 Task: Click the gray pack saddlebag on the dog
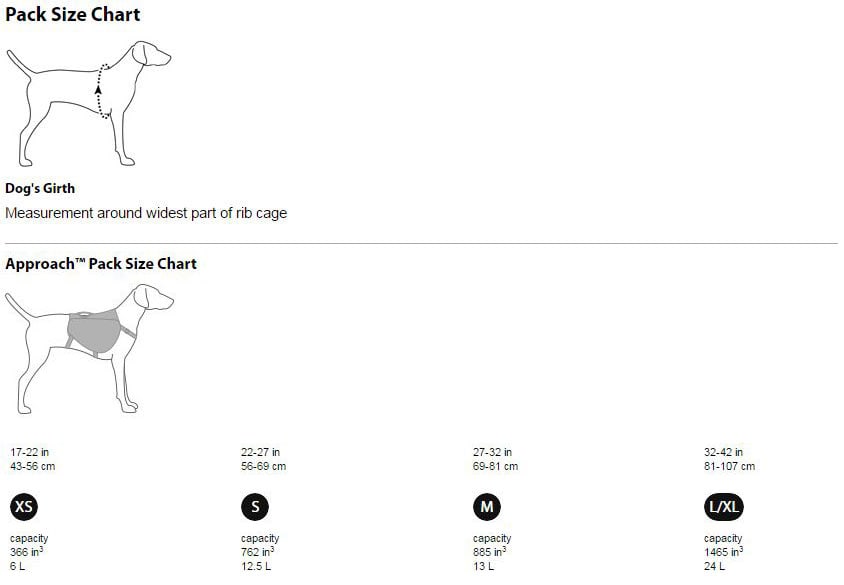[x=93, y=332]
